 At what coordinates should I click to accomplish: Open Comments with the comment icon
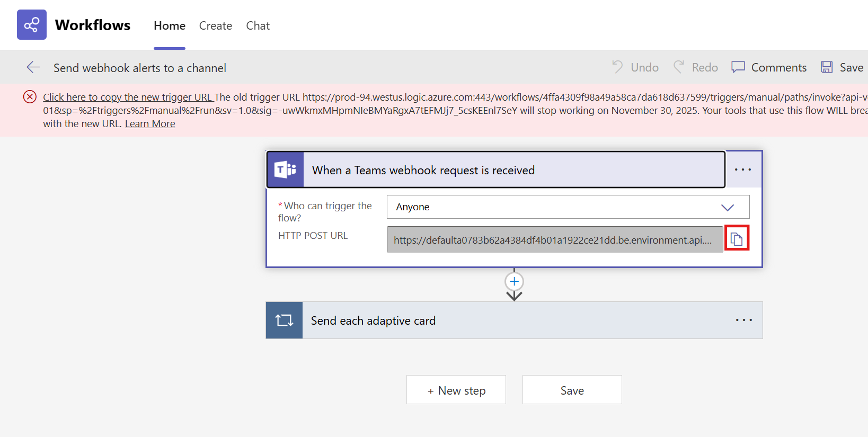[738, 67]
